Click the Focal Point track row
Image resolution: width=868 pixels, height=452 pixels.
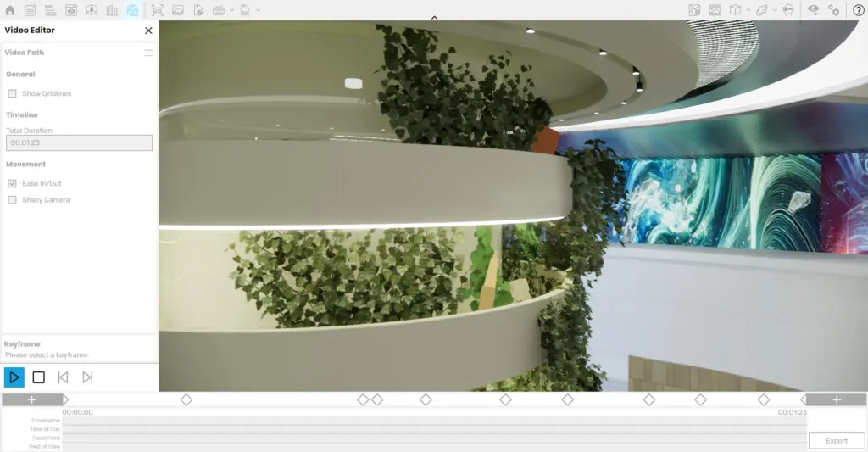coord(434,438)
